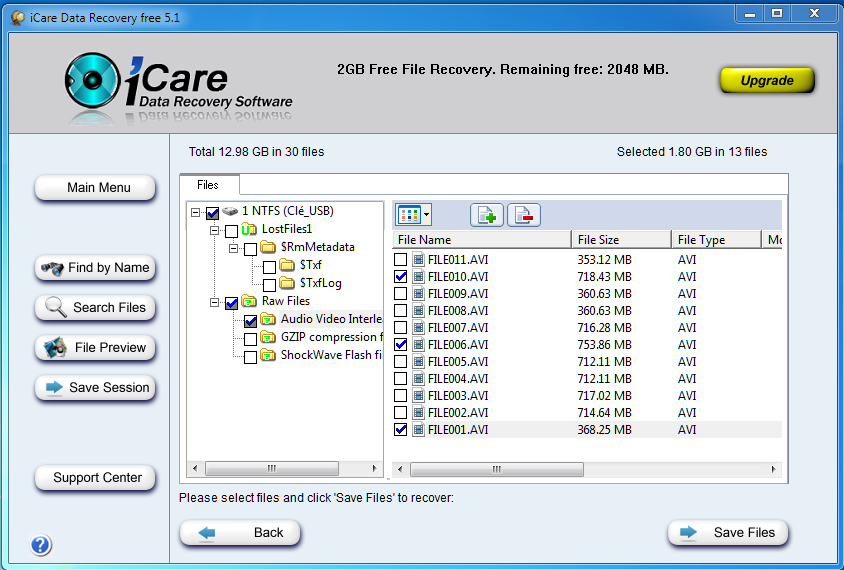Click the FILE003.AVI video file icon

[418, 396]
